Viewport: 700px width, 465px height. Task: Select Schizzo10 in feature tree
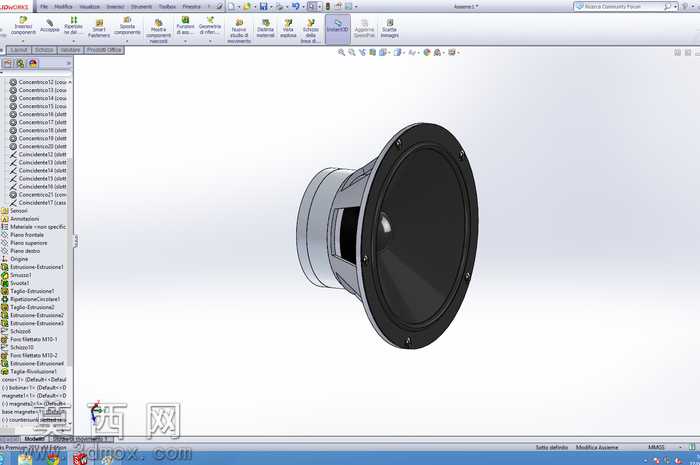[x=17, y=347]
